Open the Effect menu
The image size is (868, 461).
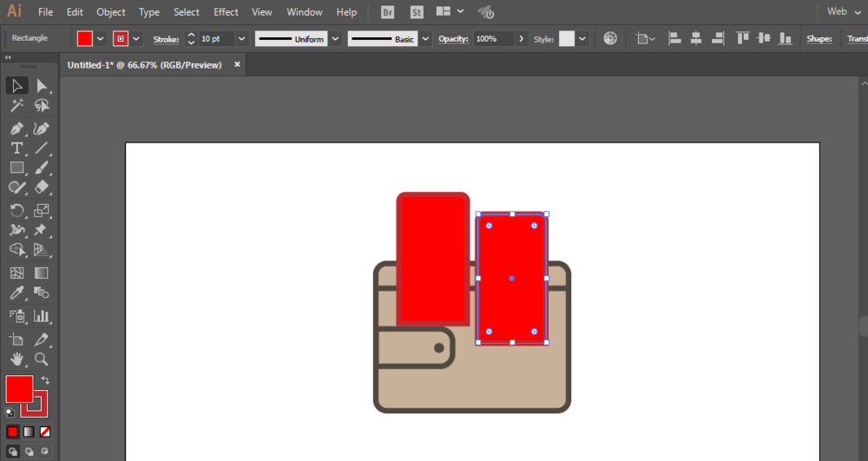tap(226, 12)
